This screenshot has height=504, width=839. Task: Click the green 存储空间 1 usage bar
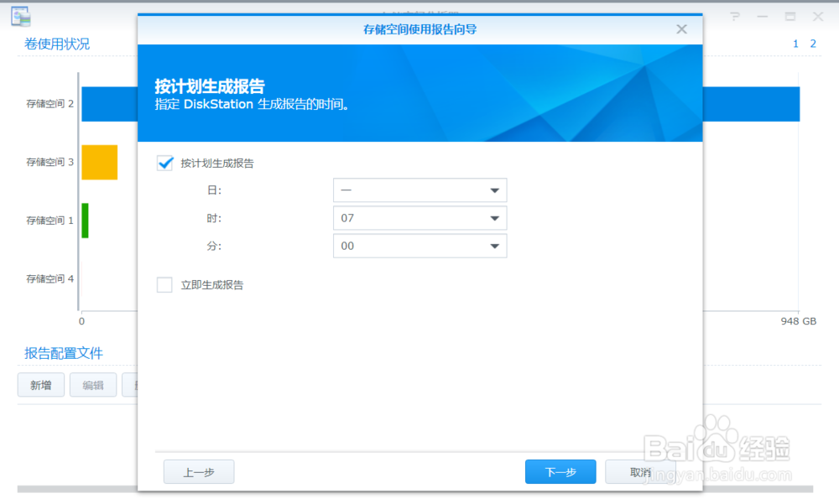83,221
